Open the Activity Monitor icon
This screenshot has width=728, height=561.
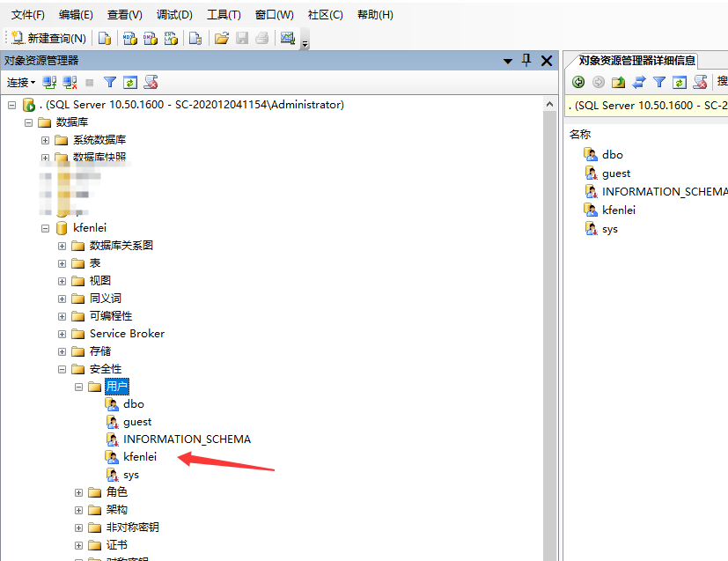288,38
